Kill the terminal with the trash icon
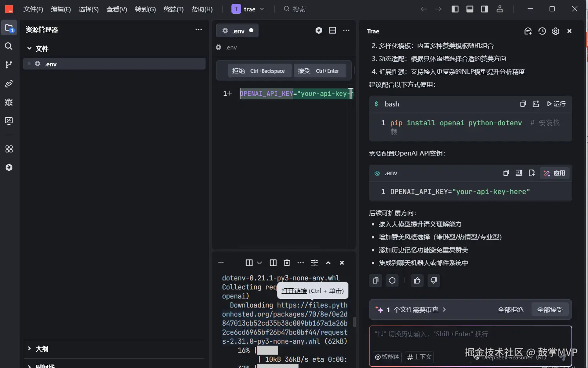This screenshot has width=588, height=368. point(287,262)
